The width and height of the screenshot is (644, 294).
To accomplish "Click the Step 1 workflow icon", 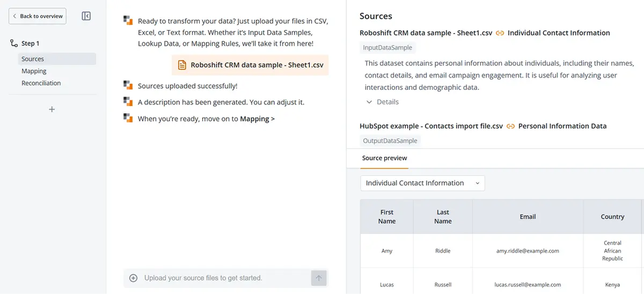I will [x=14, y=43].
